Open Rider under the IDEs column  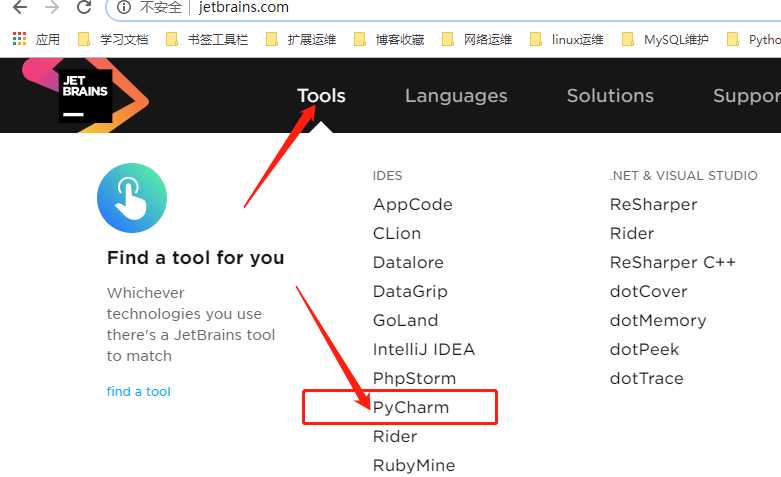click(x=394, y=437)
